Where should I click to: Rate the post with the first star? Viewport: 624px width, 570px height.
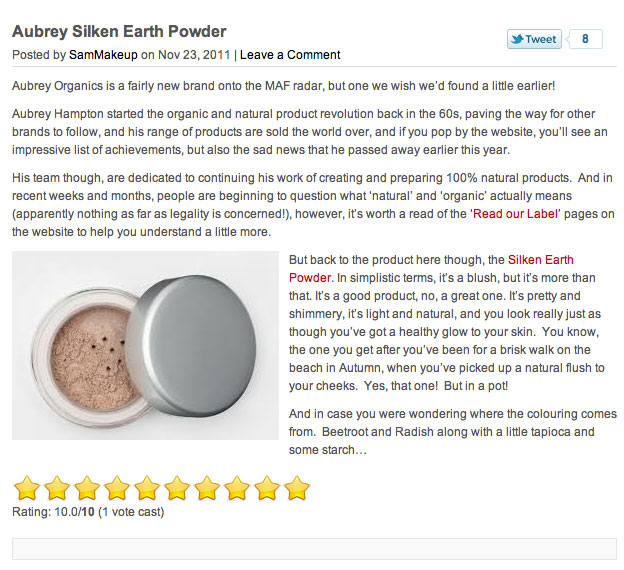tap(27, 488)
